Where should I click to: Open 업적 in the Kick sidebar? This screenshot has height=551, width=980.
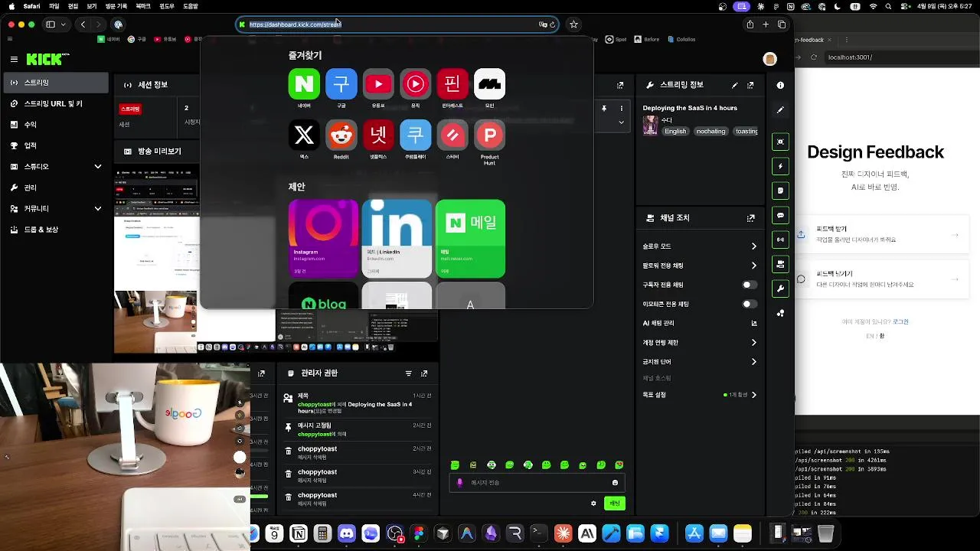point(54,145)
